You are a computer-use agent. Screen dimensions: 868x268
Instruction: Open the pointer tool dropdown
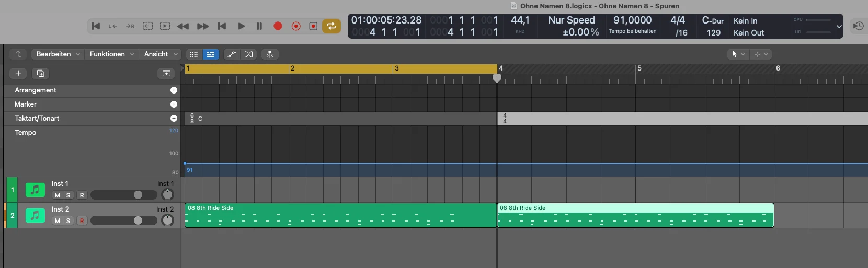point(738,54)
